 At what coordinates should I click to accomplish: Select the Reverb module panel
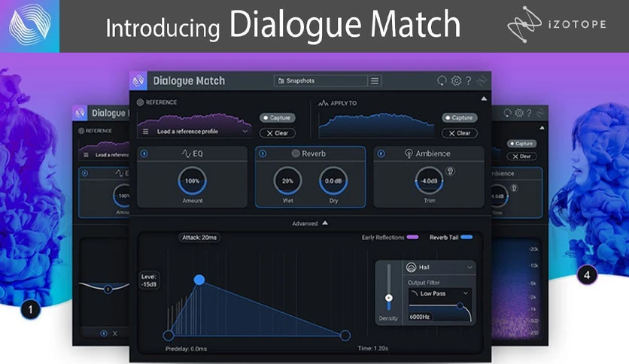coord(311,177)
